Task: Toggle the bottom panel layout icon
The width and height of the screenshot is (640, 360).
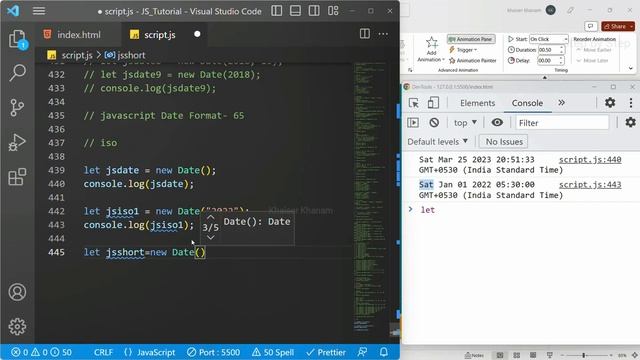Action: [x=296, y=11]
